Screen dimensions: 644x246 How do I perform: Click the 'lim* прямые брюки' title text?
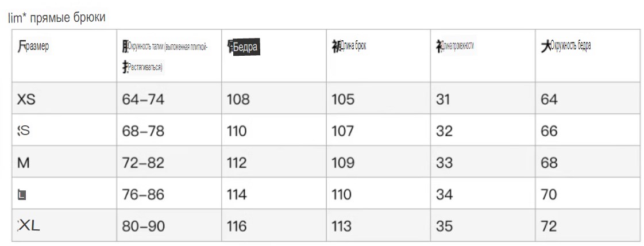click(x=57, y=18)
